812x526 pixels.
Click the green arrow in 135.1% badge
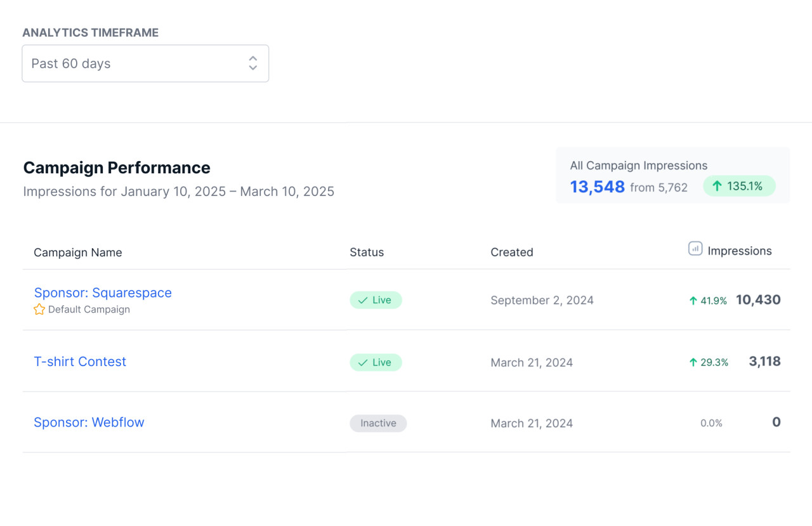[x=717, y=186]
